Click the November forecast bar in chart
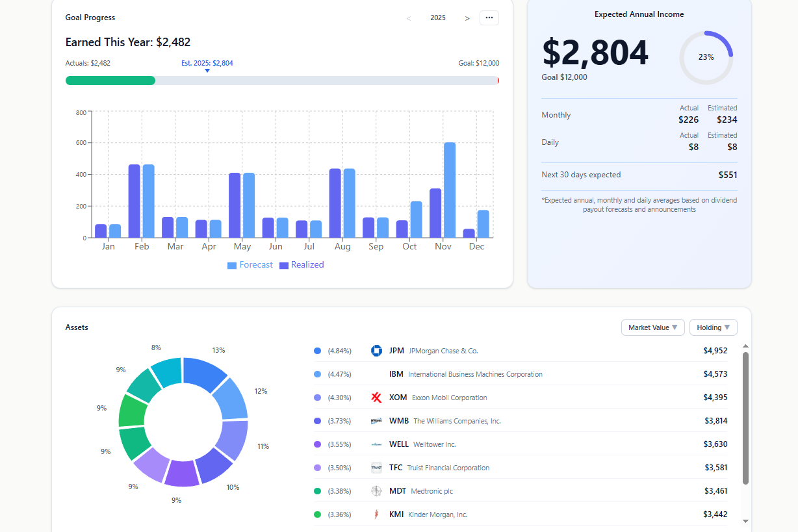This screenshot has height=532, width=798. coord(450,190)
